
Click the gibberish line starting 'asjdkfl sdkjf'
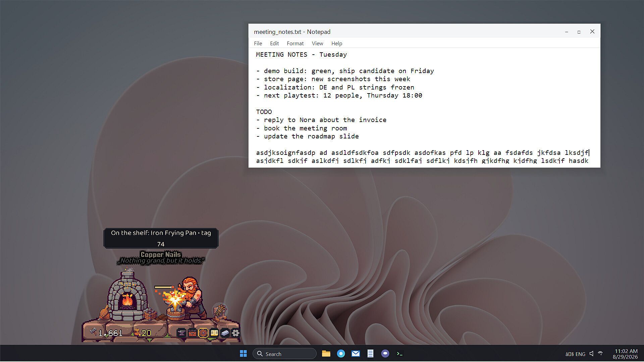422,161
